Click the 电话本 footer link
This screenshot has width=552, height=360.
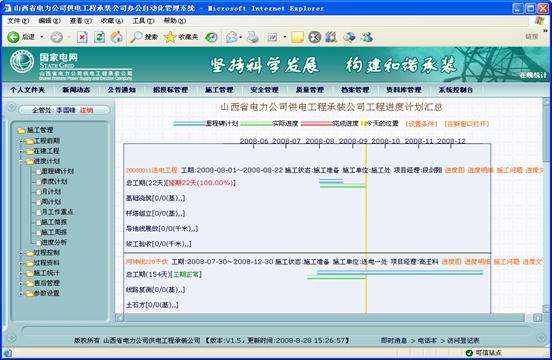pyautogui.click(x=427, y=341)
